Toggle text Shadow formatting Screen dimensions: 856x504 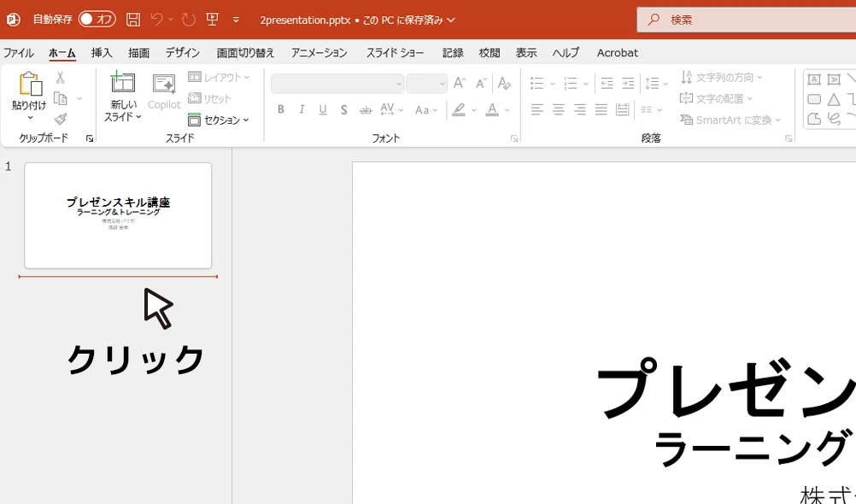[344, 109]
